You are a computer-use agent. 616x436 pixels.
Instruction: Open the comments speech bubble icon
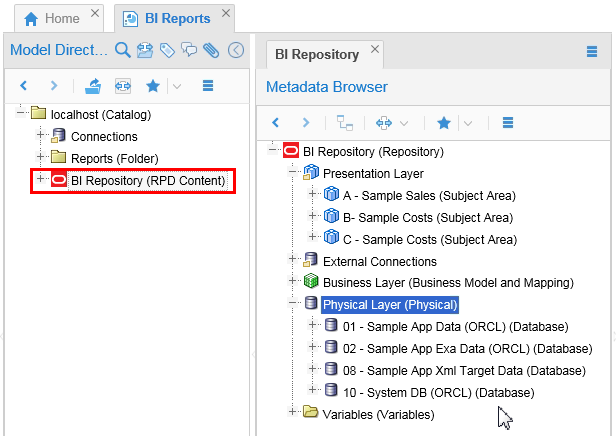(x=189, y=50)
